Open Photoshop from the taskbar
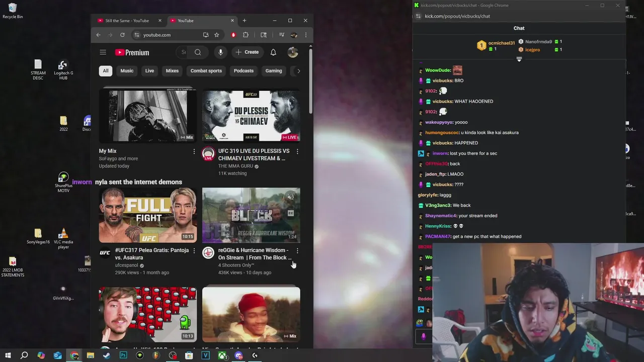 point(123,355)
